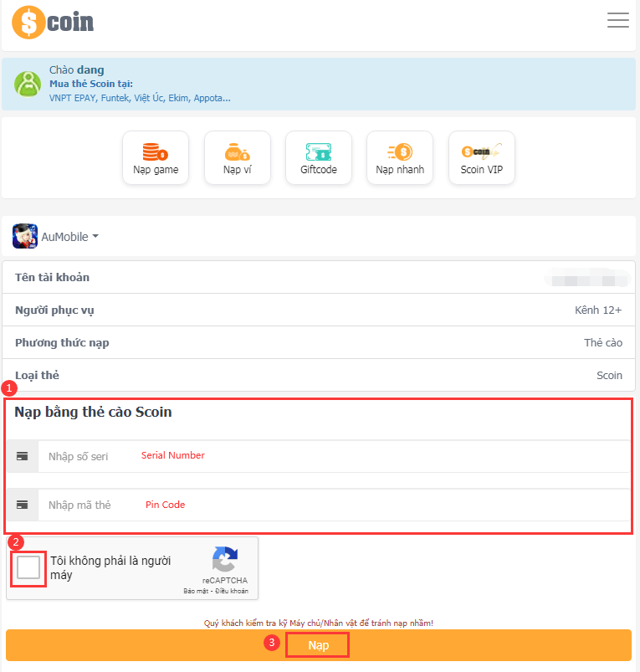This screenshot has width=640, height=672.
Task: Click the Scoin logo
Action: pyautogui.click(x=53, y=23)
